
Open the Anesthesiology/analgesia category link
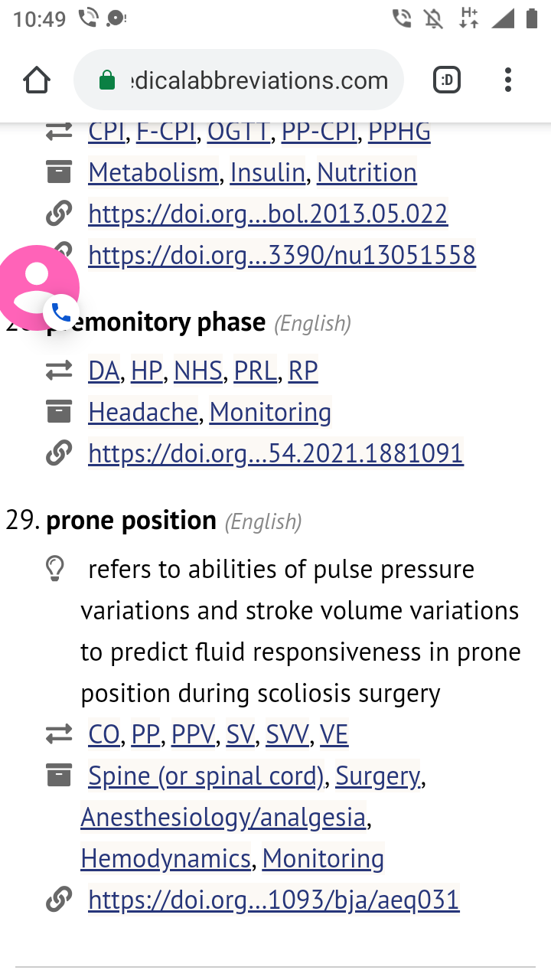pos(223,817)
